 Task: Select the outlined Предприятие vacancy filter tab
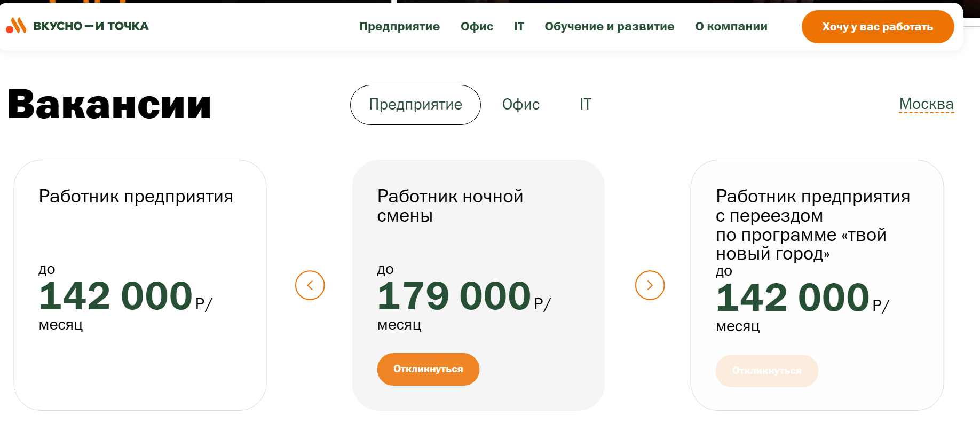pos(415,105)
